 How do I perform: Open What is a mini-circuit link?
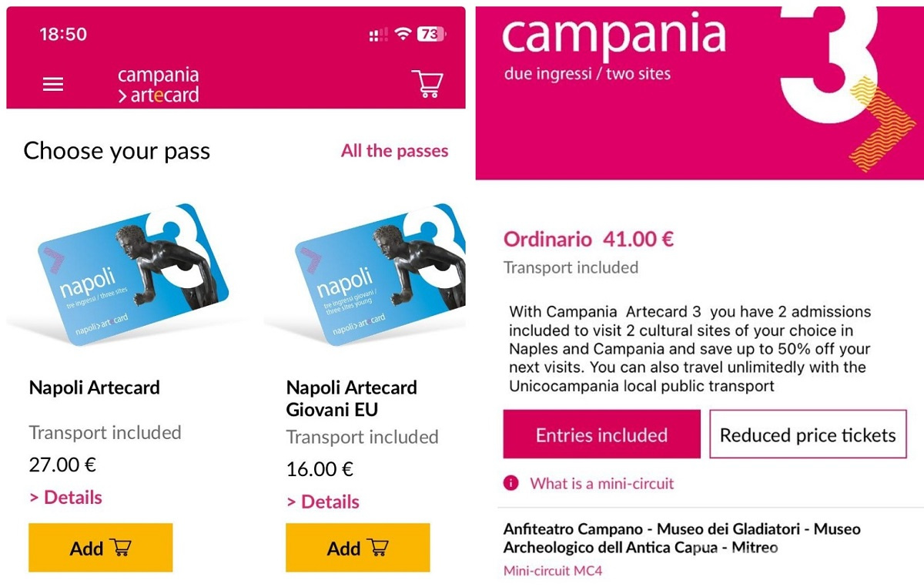tap(601, 484)
